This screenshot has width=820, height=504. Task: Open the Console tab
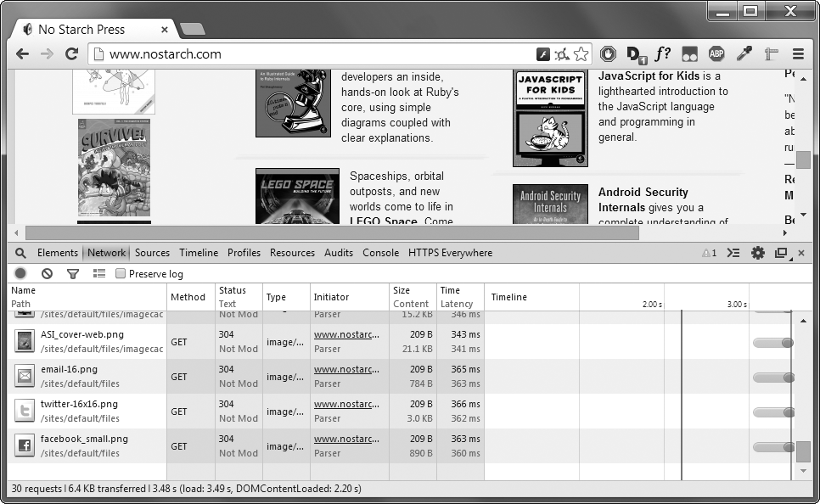pos(380,253)
